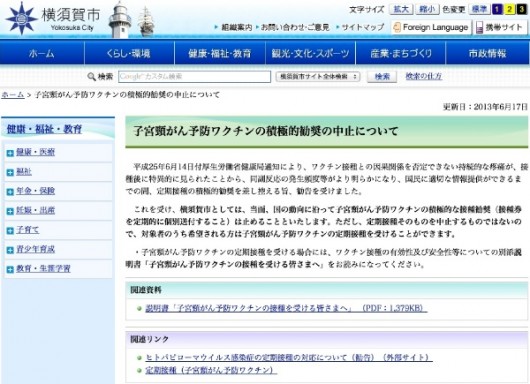The height and width of the screenshot is (384, 530).
Task: Go to the ホーム navigation tab
Action: (42, 53)
